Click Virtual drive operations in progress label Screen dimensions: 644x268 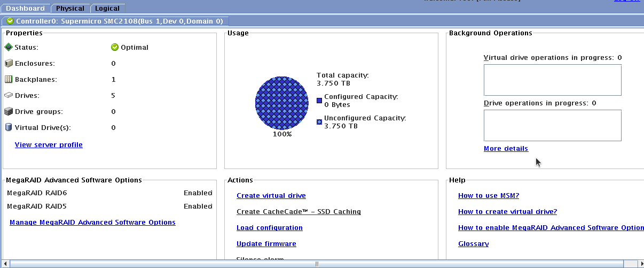[x=553, y=57]
